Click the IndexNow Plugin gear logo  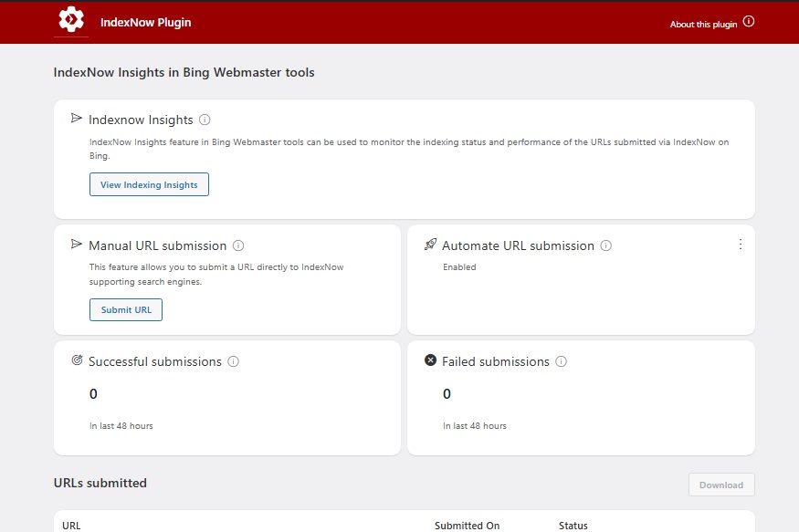coord(71,20)
